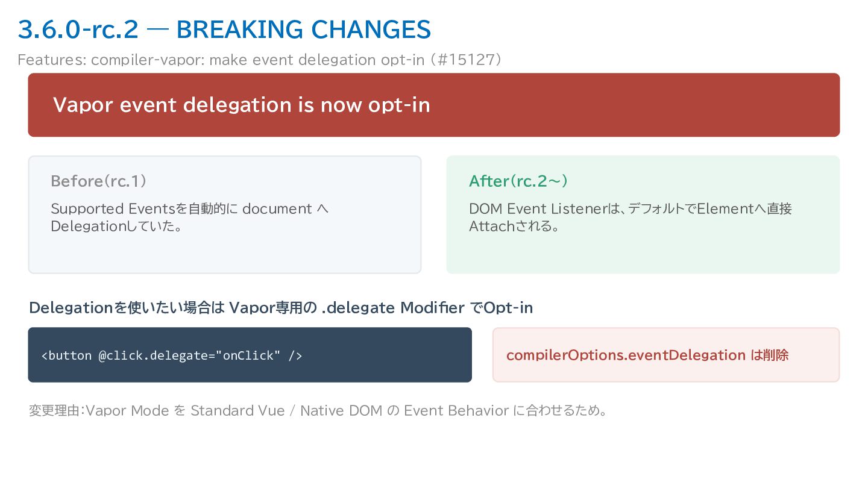
Task: Click the Features subtitle mentioning #15127
Action: tap(260, 60)
